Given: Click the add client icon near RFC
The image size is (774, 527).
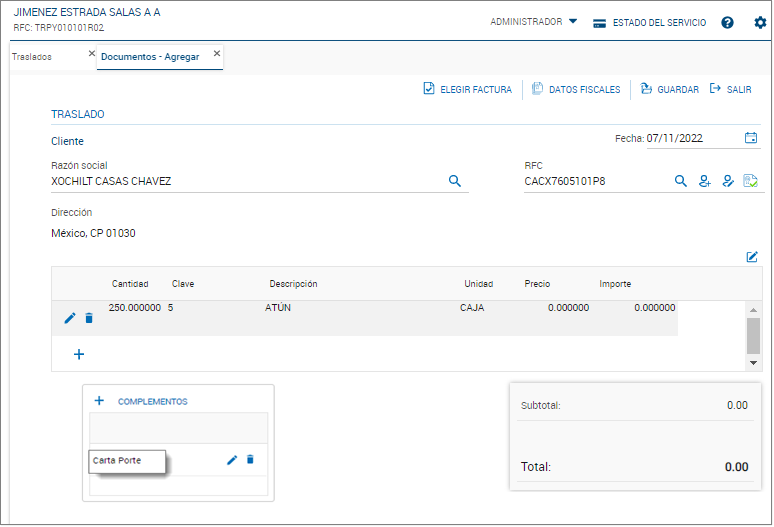Looking at the screenshot, I should [705, 181].
